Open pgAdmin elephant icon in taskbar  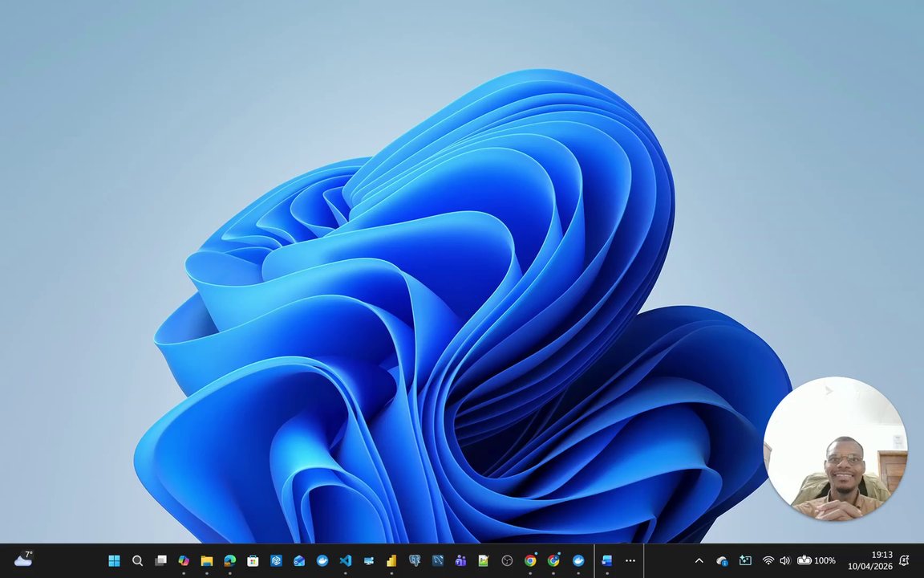[415, 560]
